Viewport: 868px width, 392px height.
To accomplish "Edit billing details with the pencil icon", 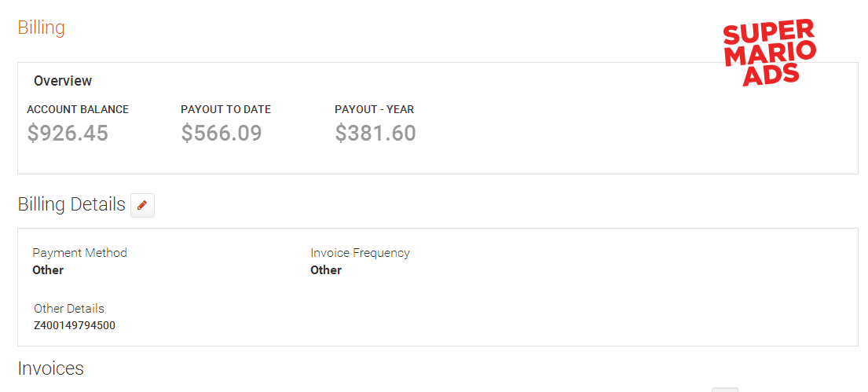I will pyautogui.click(x=142, y=205).
